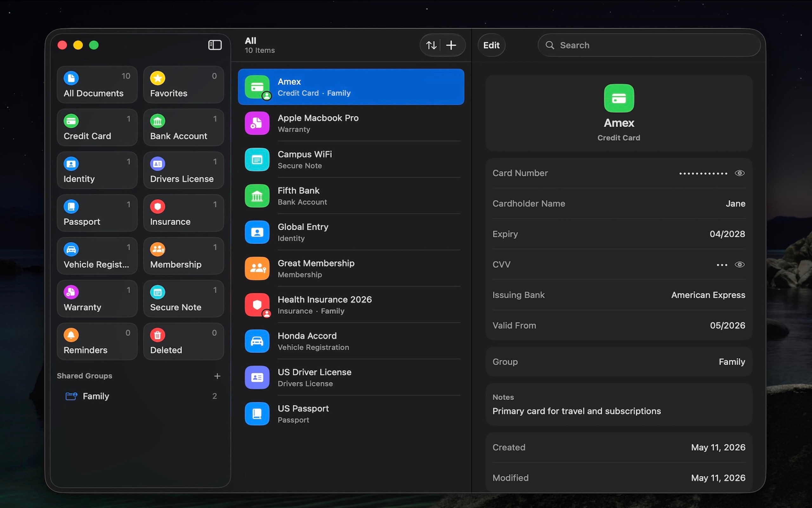Click the Honda Accord car icon

257,341
